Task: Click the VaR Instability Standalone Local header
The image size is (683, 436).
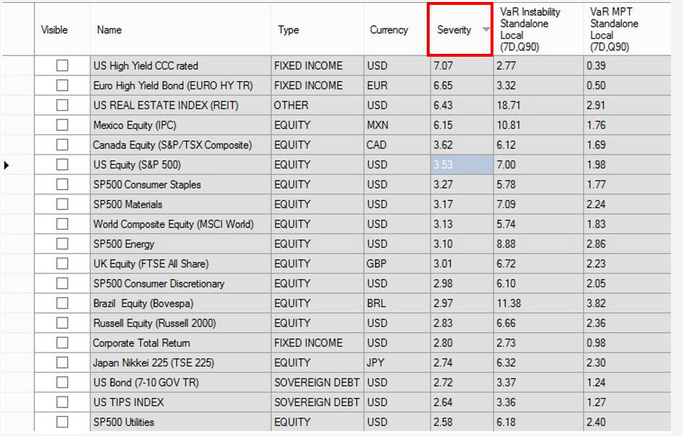Action: pos(538,29)
